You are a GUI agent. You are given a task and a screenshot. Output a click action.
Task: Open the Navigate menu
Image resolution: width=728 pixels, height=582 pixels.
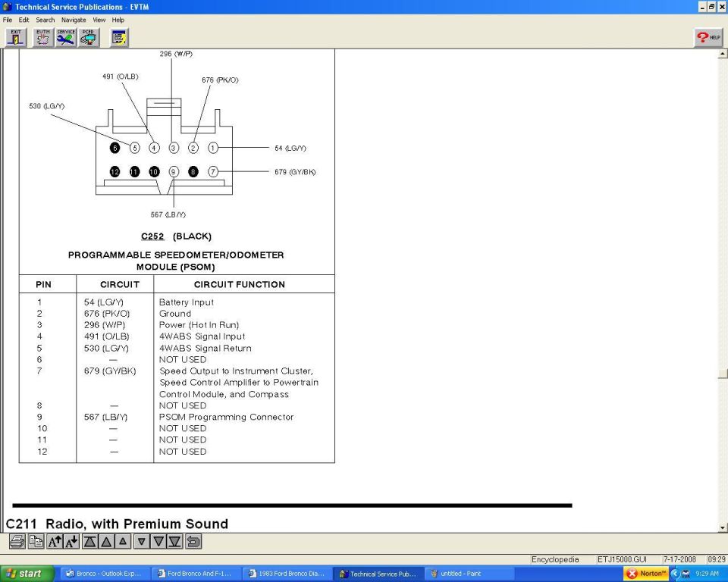click(74, 20)
